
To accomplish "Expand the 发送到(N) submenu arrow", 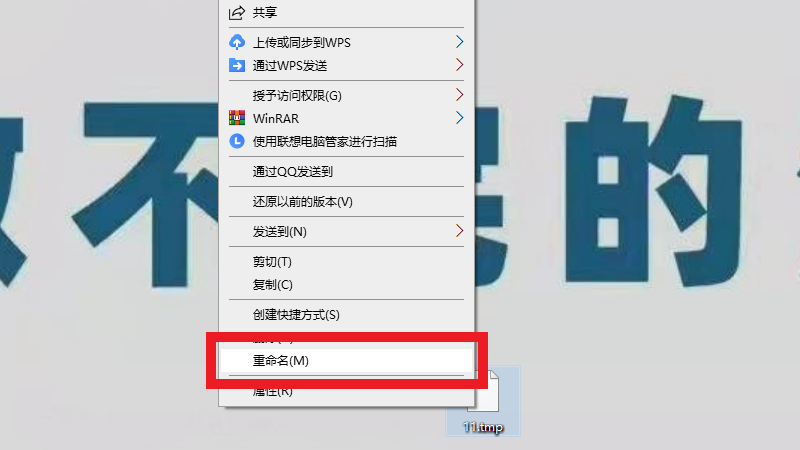I will tap(459, 231).
